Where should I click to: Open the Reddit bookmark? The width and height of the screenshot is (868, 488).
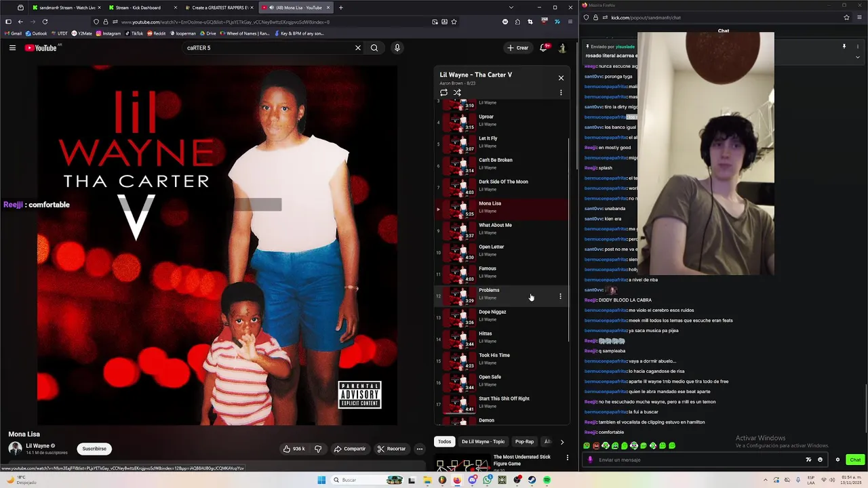pos(157,33)
